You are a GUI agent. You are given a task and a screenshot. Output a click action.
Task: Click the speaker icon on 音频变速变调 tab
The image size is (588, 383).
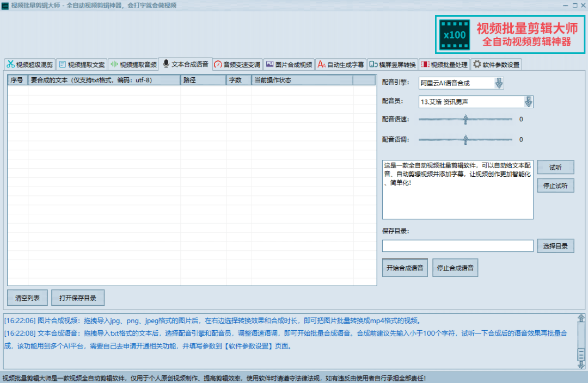pos(217,64)
